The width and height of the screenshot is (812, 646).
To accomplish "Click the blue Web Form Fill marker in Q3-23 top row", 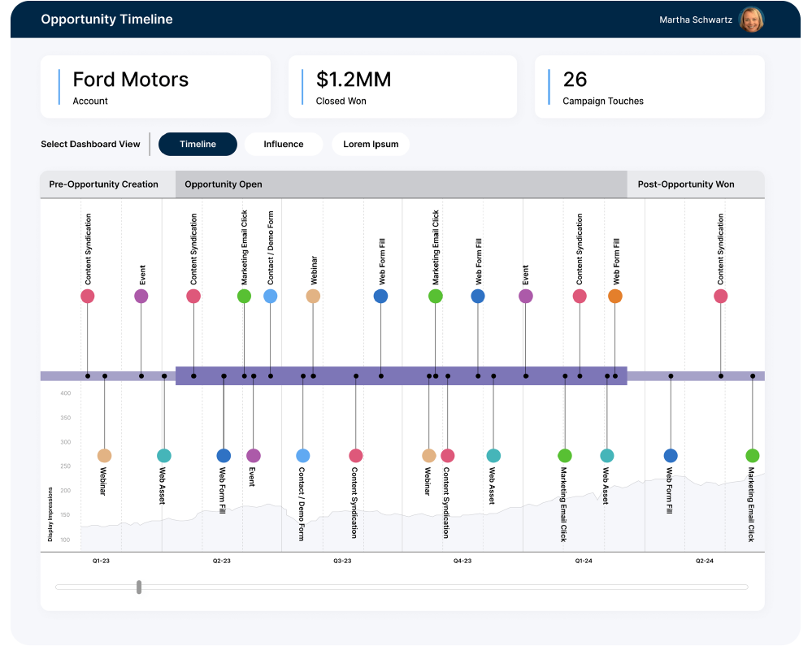I will click(x=380, y=296).
